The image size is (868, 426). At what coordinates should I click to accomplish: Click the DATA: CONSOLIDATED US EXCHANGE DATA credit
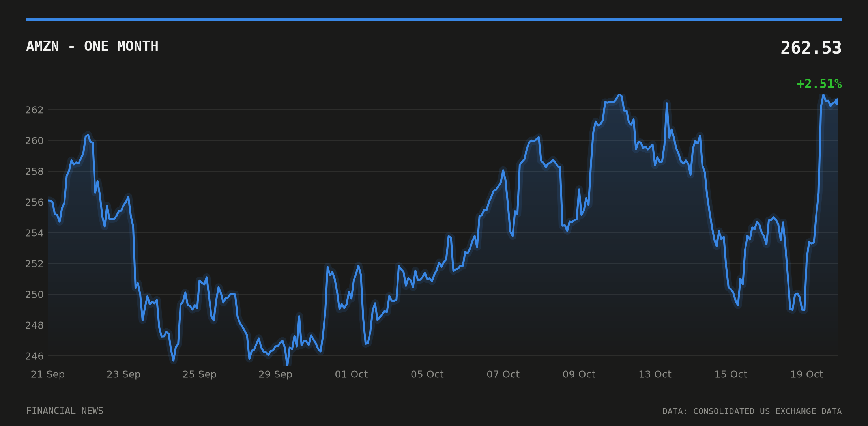(752, 411)
